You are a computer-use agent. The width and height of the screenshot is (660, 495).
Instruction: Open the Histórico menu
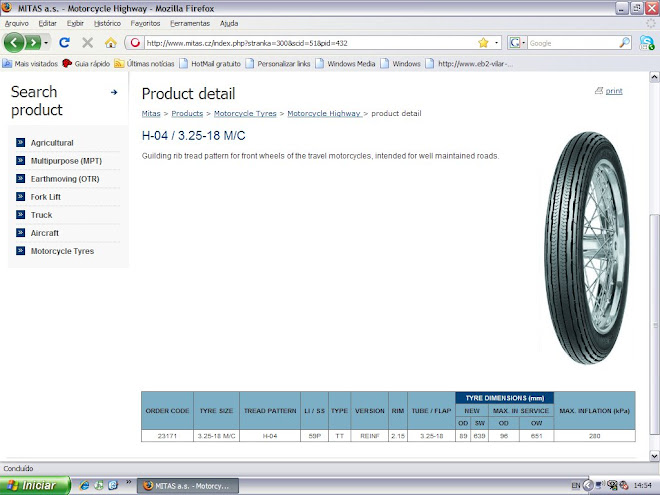click(107, 24)
